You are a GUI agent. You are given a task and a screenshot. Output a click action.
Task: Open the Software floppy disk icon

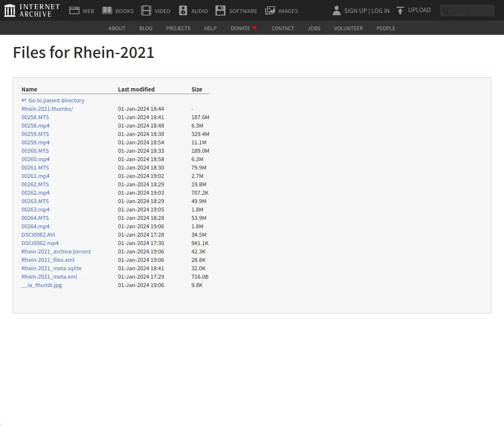(220, 10)
